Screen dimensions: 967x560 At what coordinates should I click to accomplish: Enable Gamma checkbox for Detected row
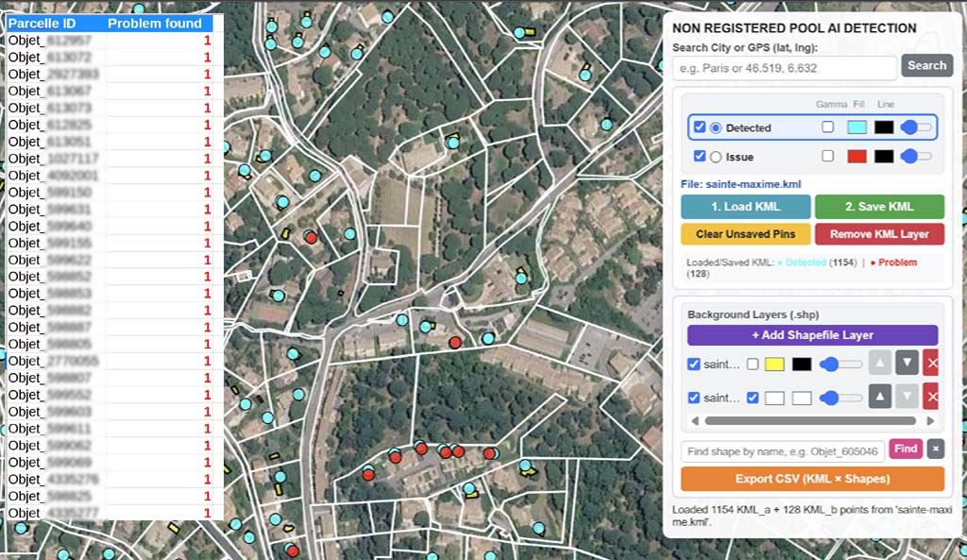click(827, 127)
